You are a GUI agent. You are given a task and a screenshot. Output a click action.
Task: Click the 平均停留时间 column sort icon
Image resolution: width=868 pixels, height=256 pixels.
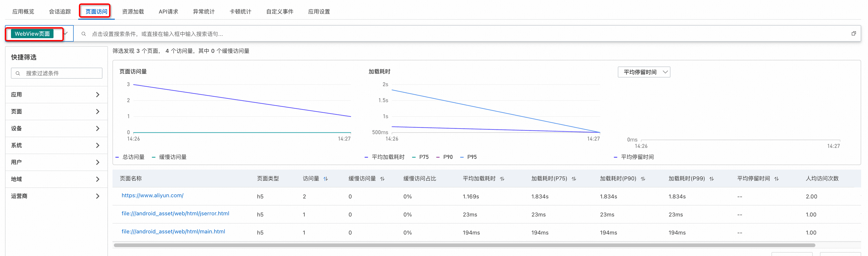click(x=777, y=179)
